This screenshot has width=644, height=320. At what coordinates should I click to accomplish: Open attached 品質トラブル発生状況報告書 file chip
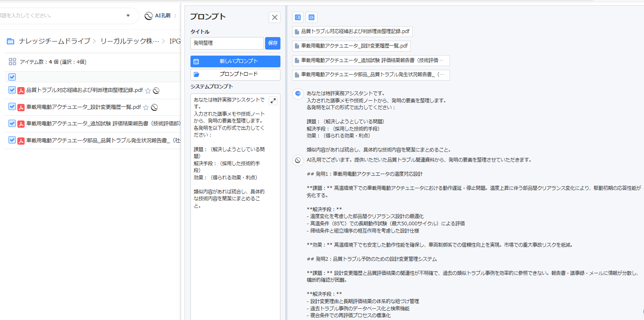[x=370, y=75]
